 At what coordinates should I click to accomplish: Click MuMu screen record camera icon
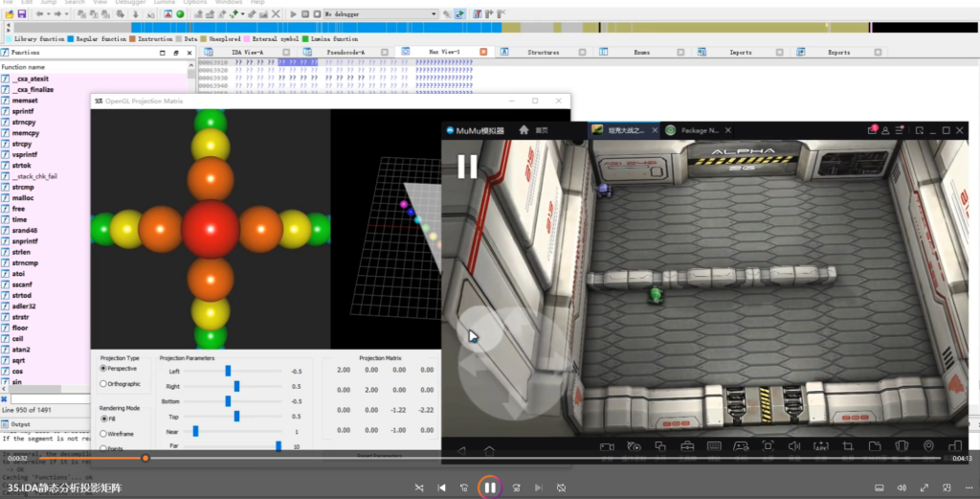pyautogui.click(x=606, y=446)
